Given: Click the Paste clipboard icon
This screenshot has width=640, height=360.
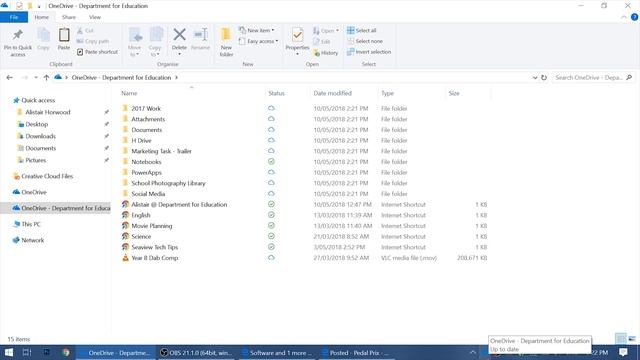Looking at the screenshot, I should point(64,36).
